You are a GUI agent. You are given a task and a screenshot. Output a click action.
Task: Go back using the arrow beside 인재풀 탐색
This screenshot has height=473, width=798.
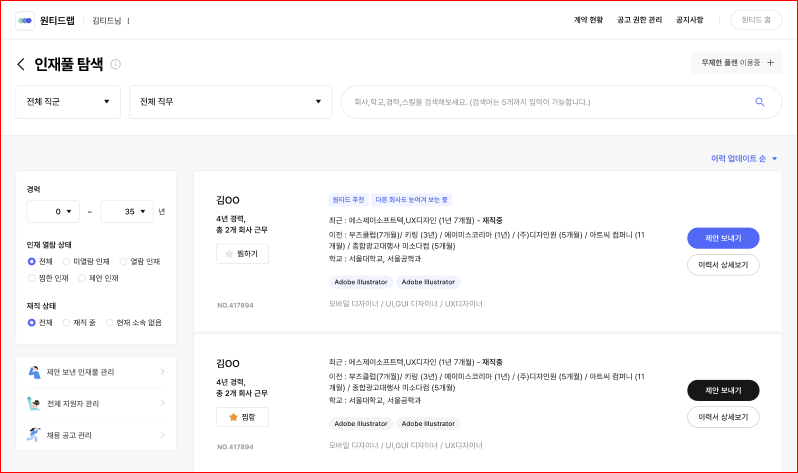[x=21, y=64]
